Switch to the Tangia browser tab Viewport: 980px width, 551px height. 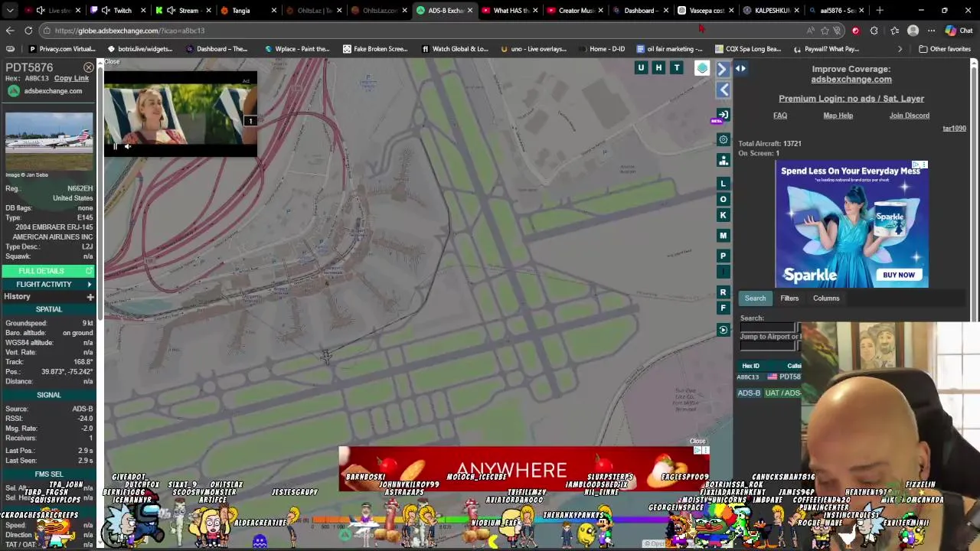click(247, 11)
